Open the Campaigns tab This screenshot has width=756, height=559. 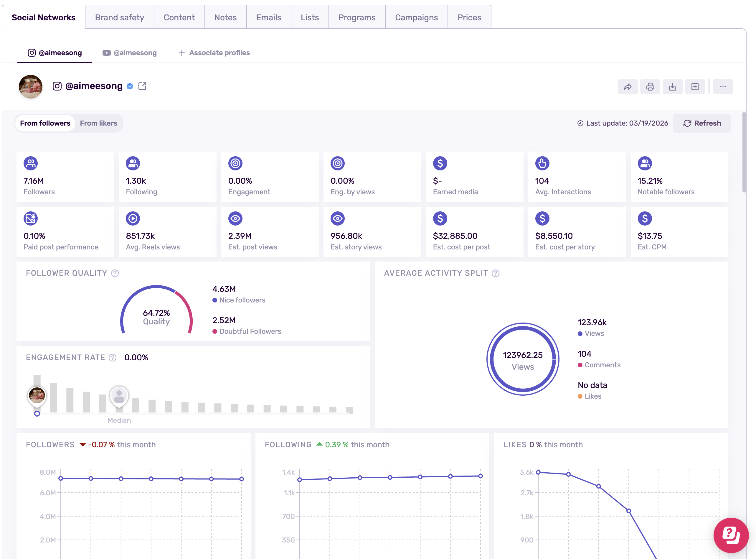416,17
